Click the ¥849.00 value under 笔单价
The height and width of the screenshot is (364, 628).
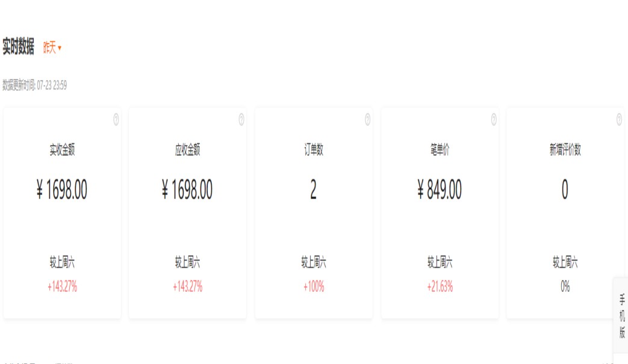point(440,190)
